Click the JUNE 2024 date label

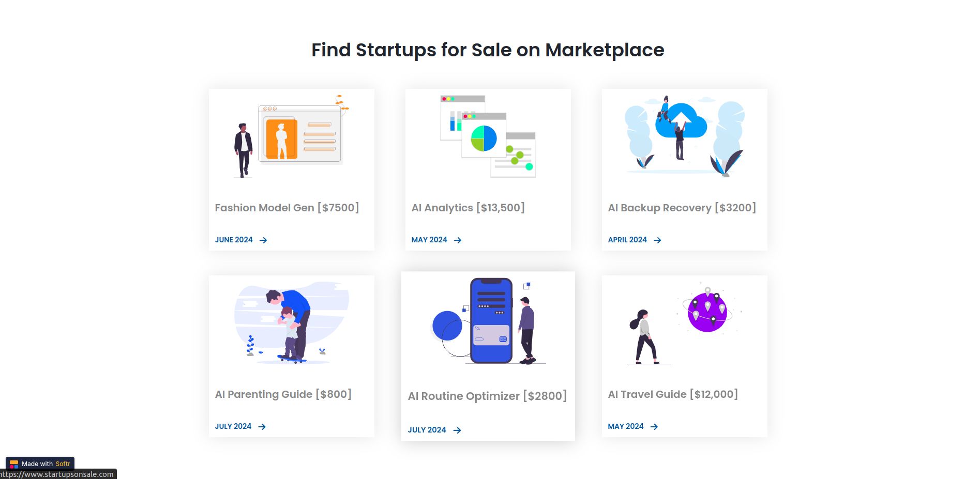[x=233, y=240]
